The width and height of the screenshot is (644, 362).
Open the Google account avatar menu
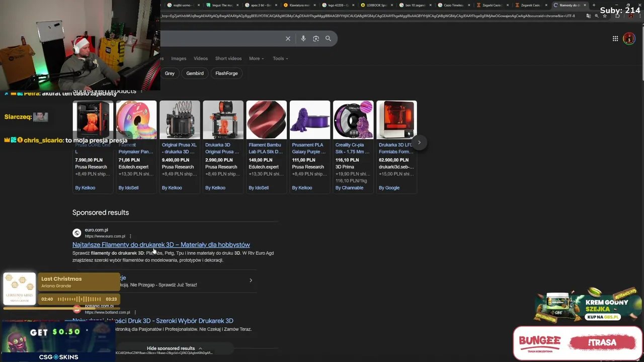pyautogui.click(x=629, y=39)
